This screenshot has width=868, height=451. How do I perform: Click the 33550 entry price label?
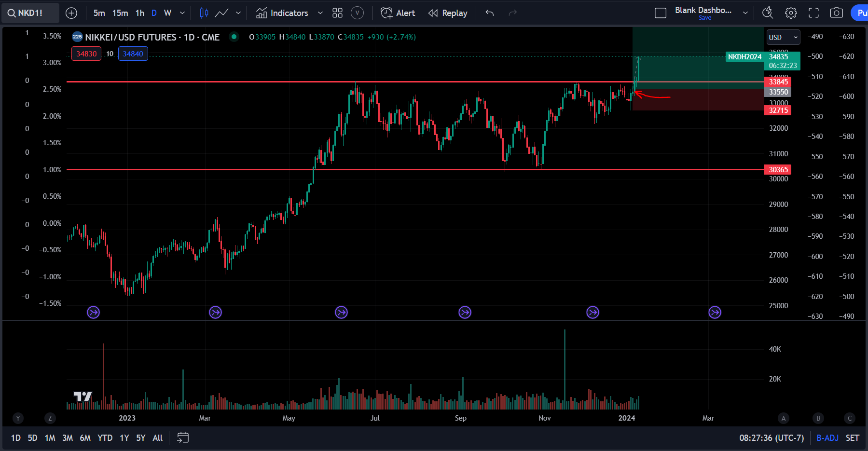(x=778, y=92)
